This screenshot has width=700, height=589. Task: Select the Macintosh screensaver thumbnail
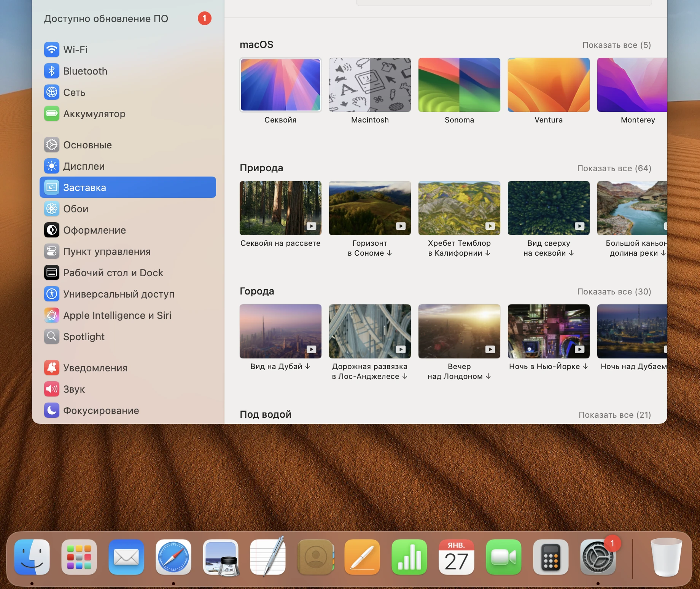click(370, 85)
